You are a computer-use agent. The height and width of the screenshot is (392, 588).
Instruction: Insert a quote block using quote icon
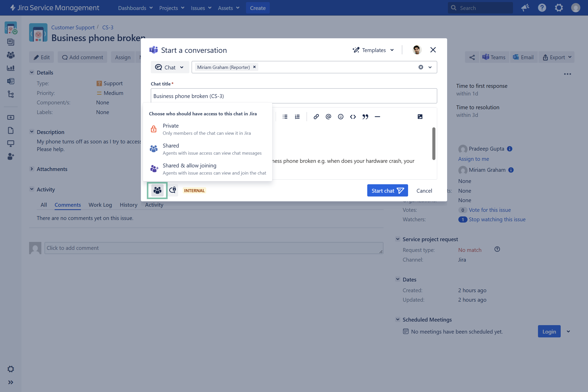365,117
